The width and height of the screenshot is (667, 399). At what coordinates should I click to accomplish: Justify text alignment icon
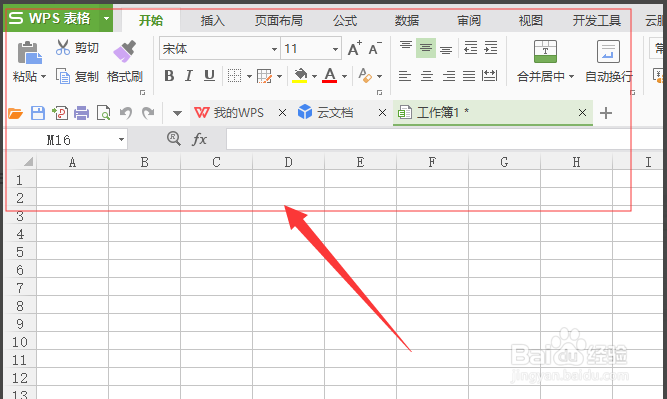(469, 76)
